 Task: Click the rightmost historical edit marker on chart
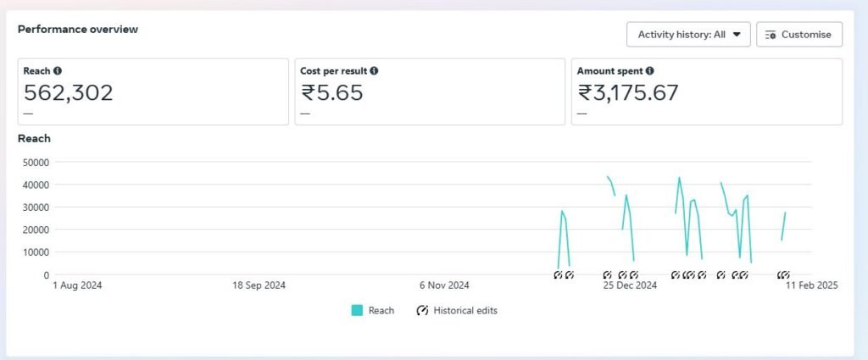click(x=784, y=275)
